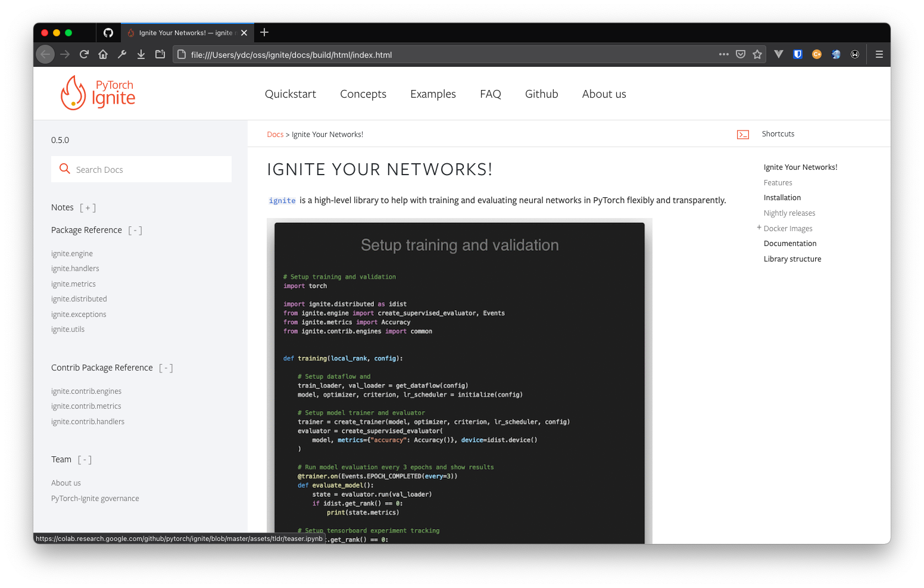Click the PyTorch Ignite flame logo
This screenshot has width=924, height=588.
[x=98, y=93]
